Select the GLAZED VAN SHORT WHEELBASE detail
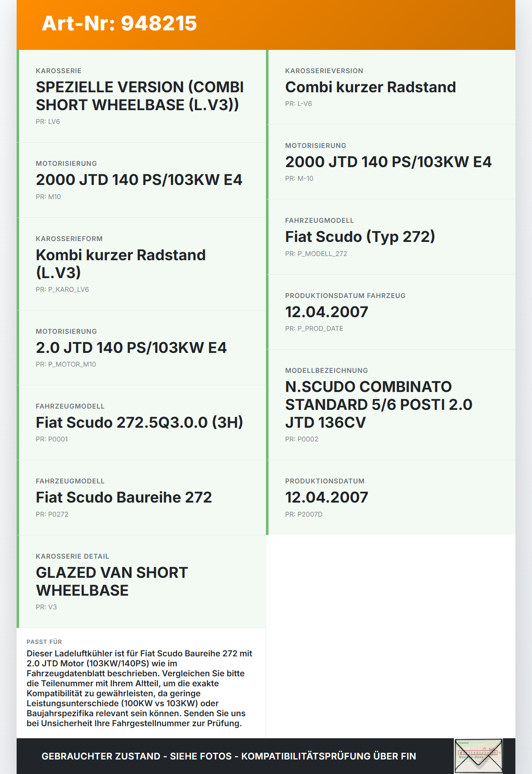 coord(112,581)
